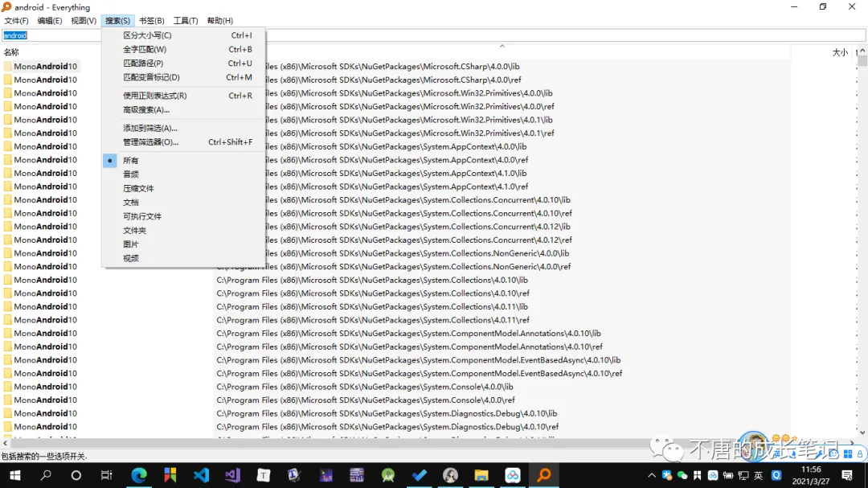Click vertical scrollbar down arrow
Image resolution: width=868 pixels, height=488 pixels.
(x=862, y=432)
